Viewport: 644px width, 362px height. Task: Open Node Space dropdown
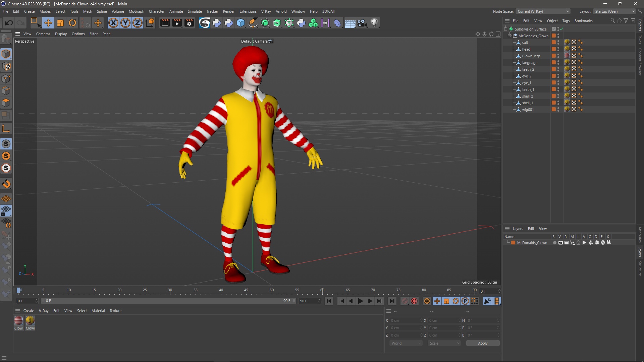[543, 11]
